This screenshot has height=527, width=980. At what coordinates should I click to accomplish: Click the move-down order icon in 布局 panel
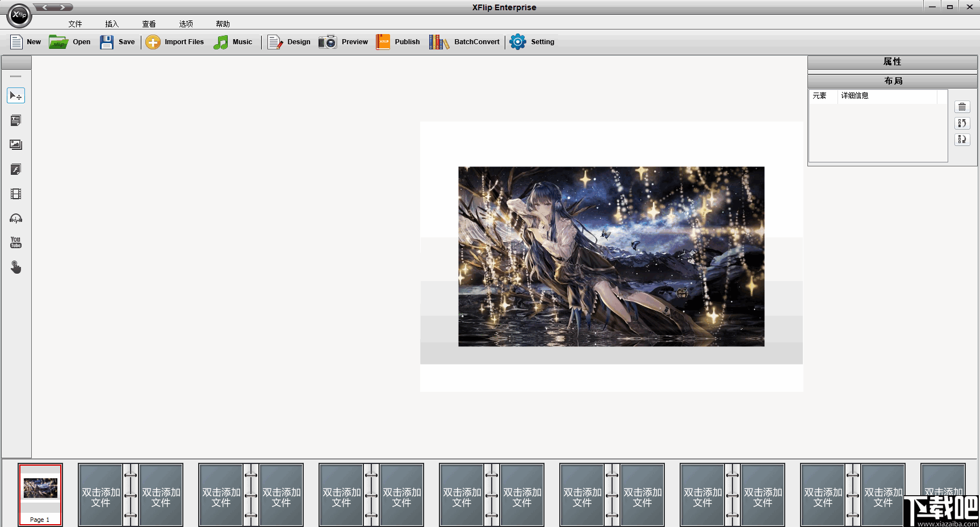[x=962, y=140]
